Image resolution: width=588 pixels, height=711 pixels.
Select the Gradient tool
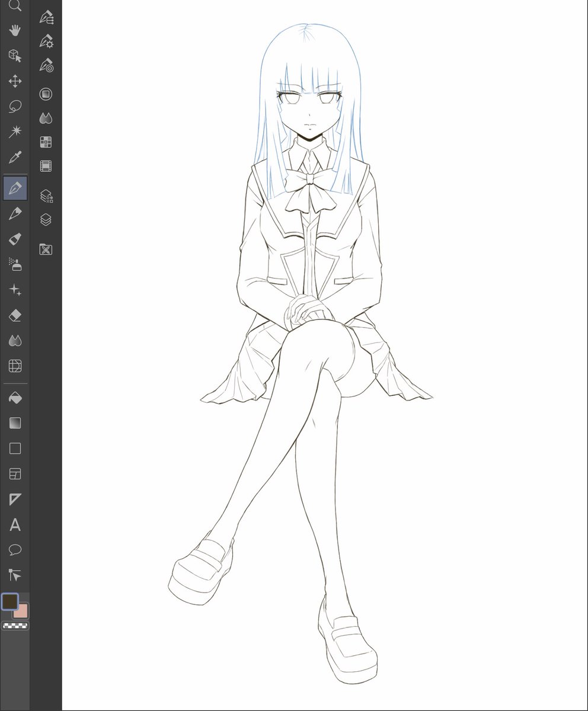[x=15, y=423]
